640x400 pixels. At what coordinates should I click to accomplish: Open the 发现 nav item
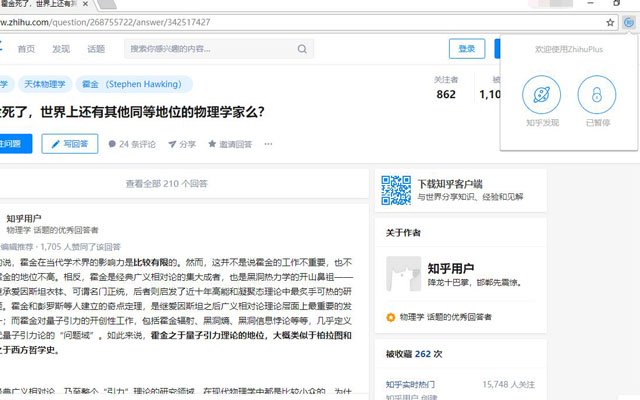point(61,49)
